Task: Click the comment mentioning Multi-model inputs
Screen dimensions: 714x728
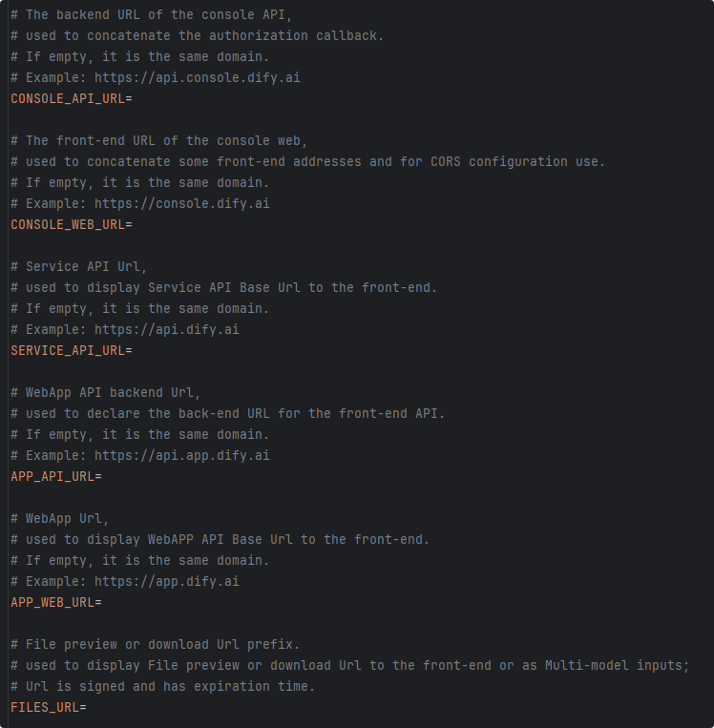Action: [x=349, y=665]
